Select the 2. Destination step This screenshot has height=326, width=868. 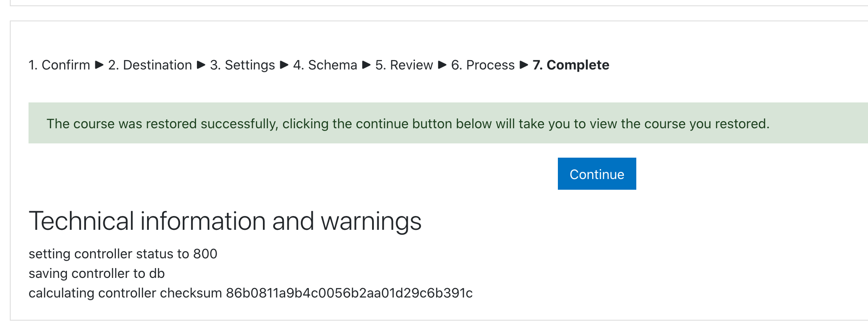pos(150,65)
